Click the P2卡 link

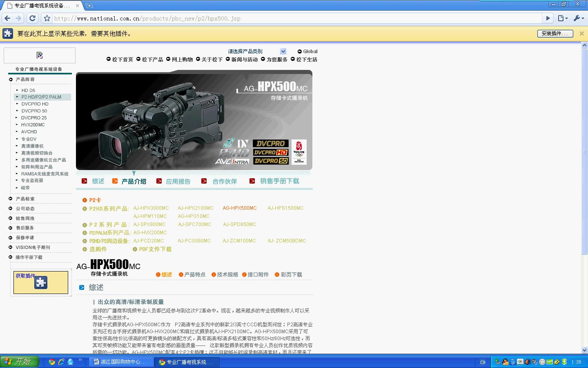pos(95,200)
